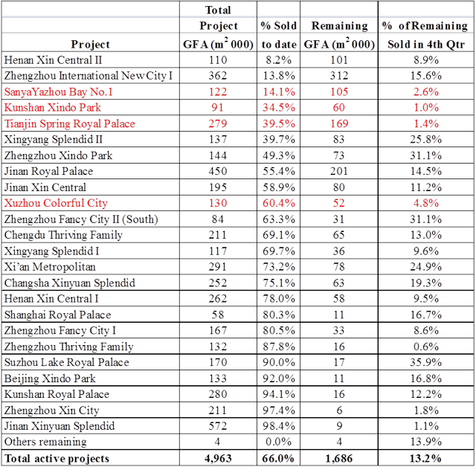Image resolution: width=476 pixels, height=467 pixels.
Task: Click quarter value '13.9%' in Others remaining row
Action: pyautogui.click(x=426, y=442)
